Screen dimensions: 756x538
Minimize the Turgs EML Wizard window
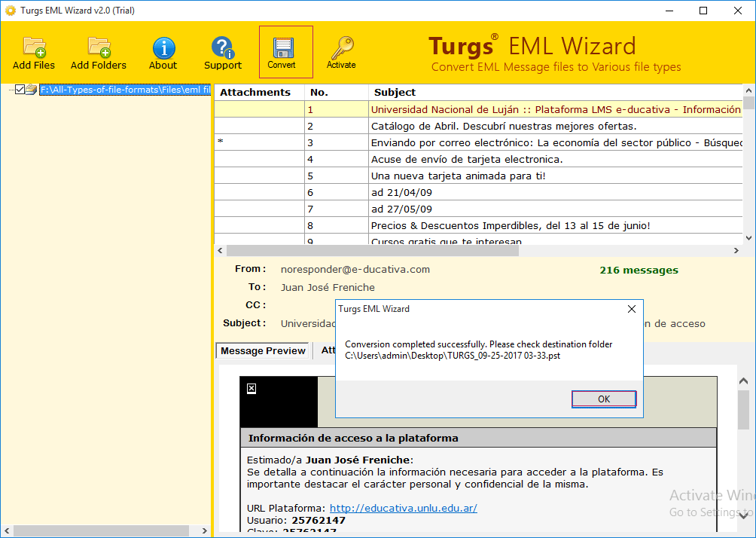669,11
